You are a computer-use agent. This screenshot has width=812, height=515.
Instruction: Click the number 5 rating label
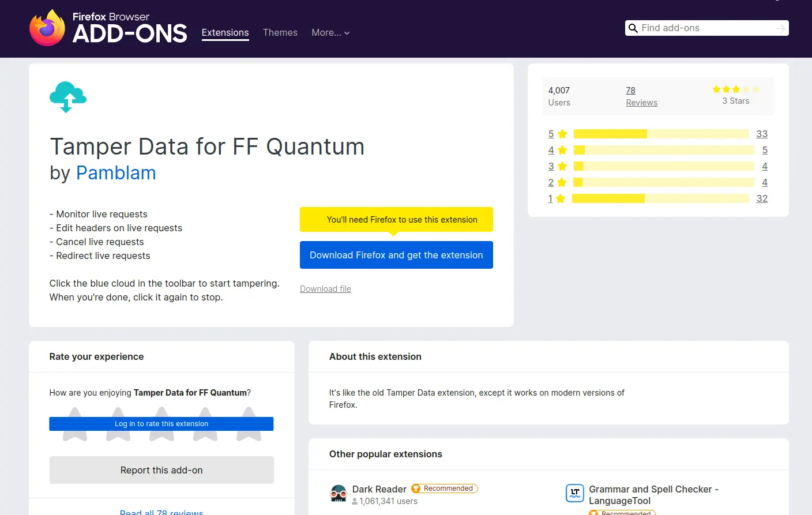click(x=551, y=134)
